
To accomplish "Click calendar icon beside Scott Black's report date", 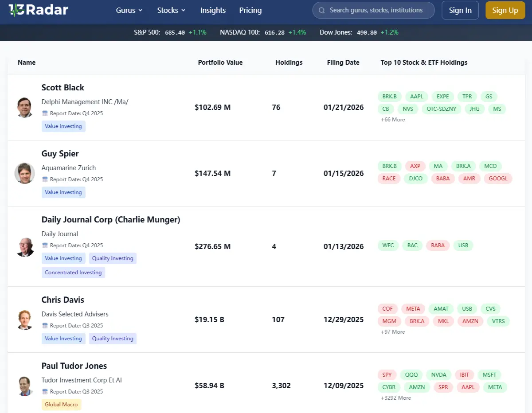I will (45, 113).
